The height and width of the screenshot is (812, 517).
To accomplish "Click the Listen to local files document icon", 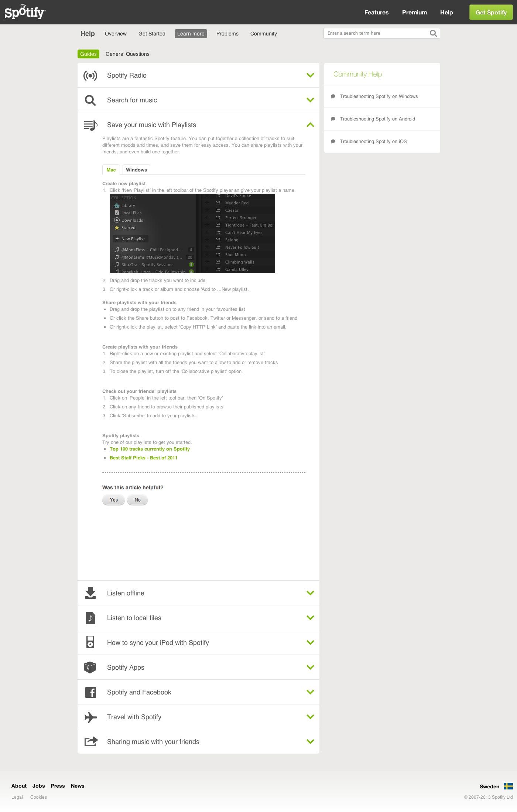I will tap(90, 618).
